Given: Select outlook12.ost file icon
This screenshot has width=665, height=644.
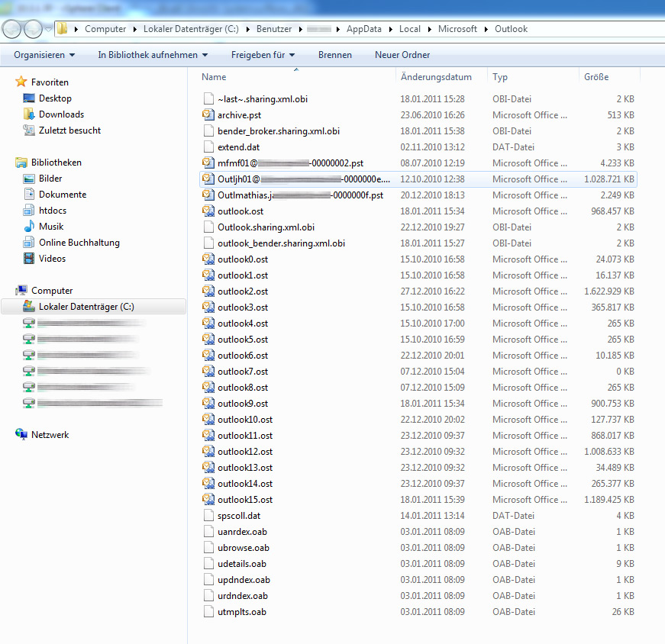Looking at the screenshot, I should 208,452.
